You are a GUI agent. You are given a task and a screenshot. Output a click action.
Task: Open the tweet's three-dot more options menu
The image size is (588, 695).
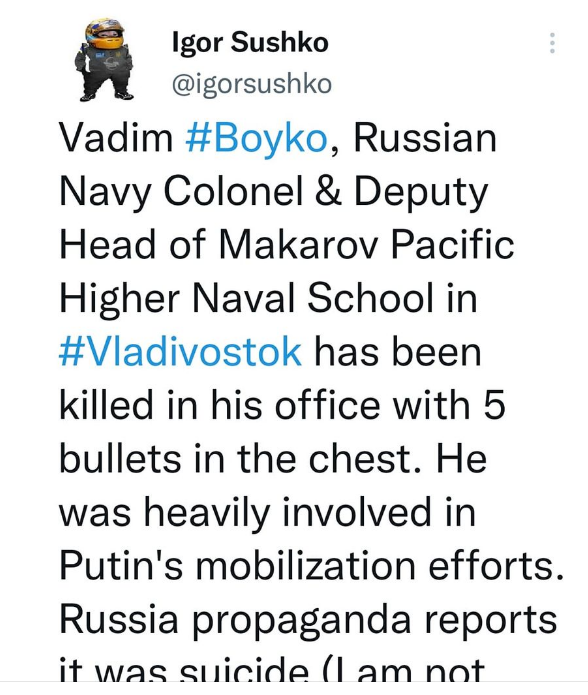(552, 43)
